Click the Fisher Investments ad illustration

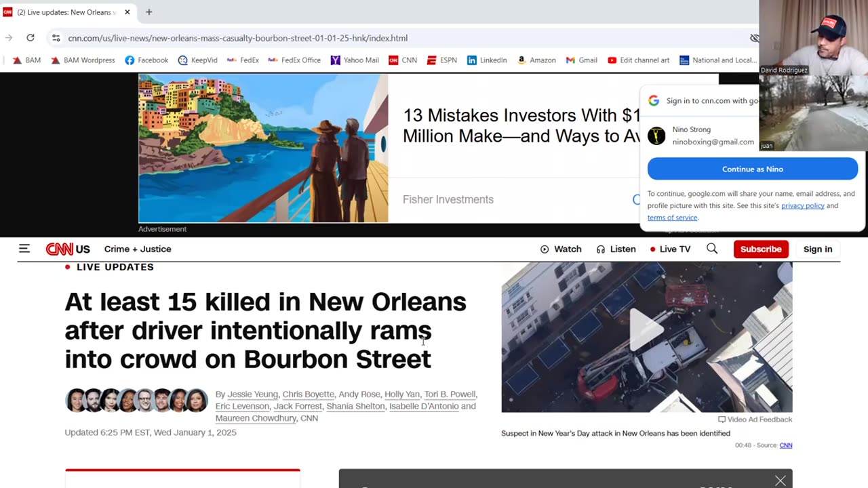(x=263, y=148)
